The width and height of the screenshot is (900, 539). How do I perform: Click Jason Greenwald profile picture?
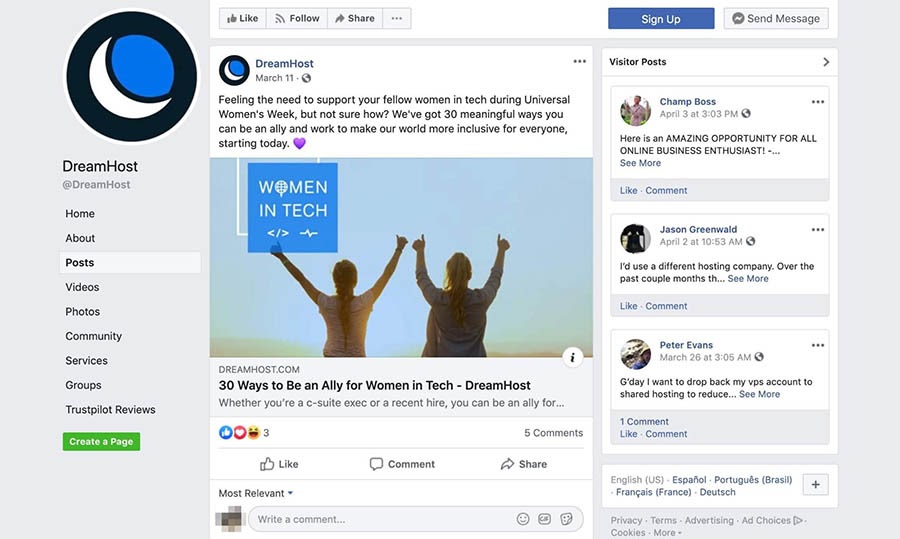pyautogui.click(x=635, y=238)
